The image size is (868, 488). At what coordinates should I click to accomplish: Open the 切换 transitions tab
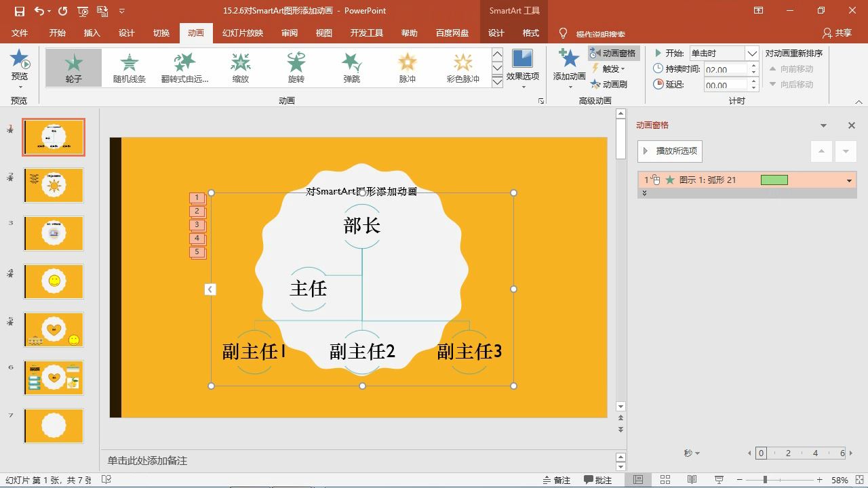(161, 33)
